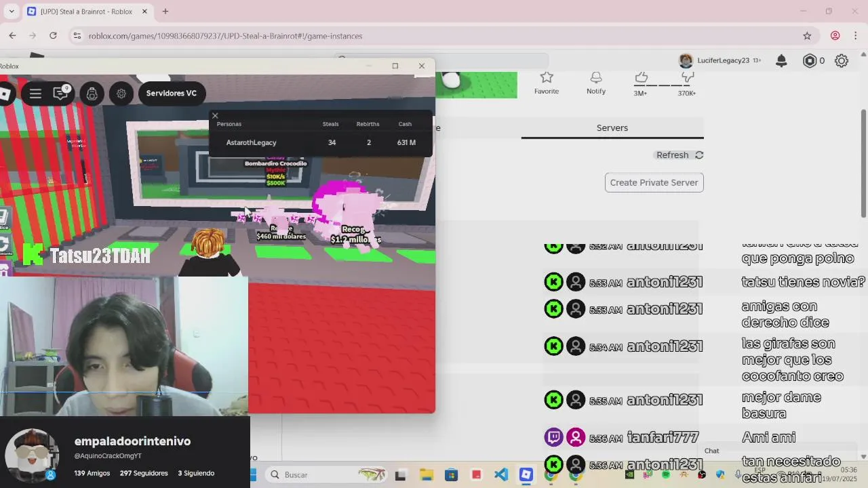
Task: Open the Robux balance icon
Action: point(810,61)
